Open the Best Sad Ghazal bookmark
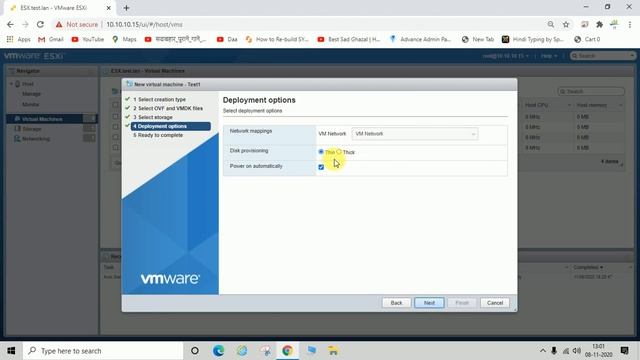The width and height of the screenshot is (640, 360). pos(349,39)
